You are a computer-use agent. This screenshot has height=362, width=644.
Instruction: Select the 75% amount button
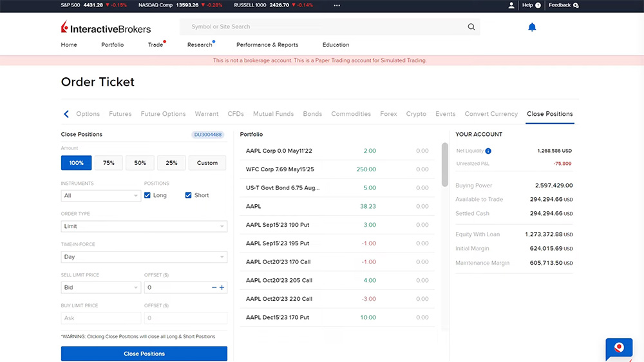[x=108, y=163]
